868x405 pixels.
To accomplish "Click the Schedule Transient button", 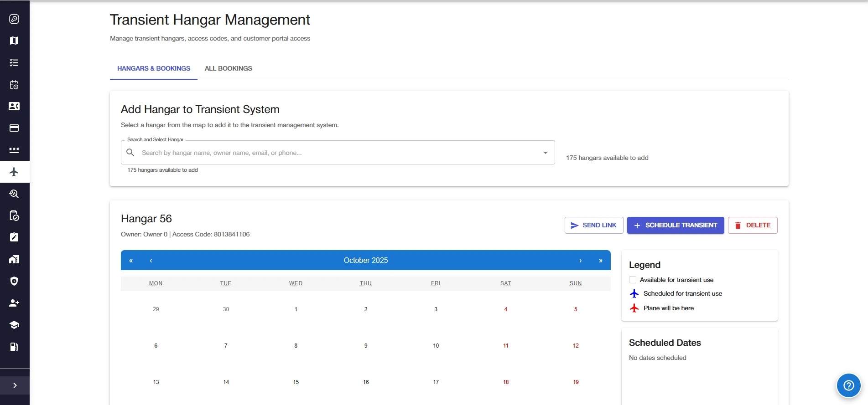I will click(x=675, y=225).
